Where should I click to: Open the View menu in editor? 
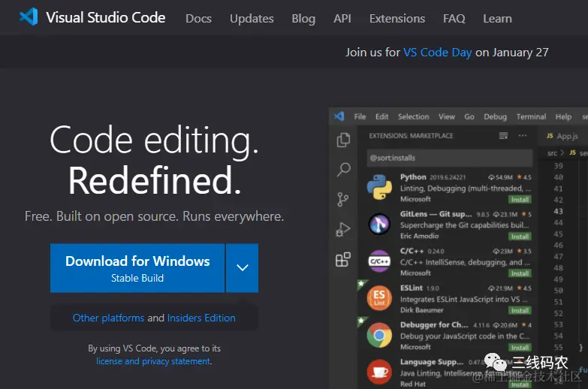[x=447, y=116]
